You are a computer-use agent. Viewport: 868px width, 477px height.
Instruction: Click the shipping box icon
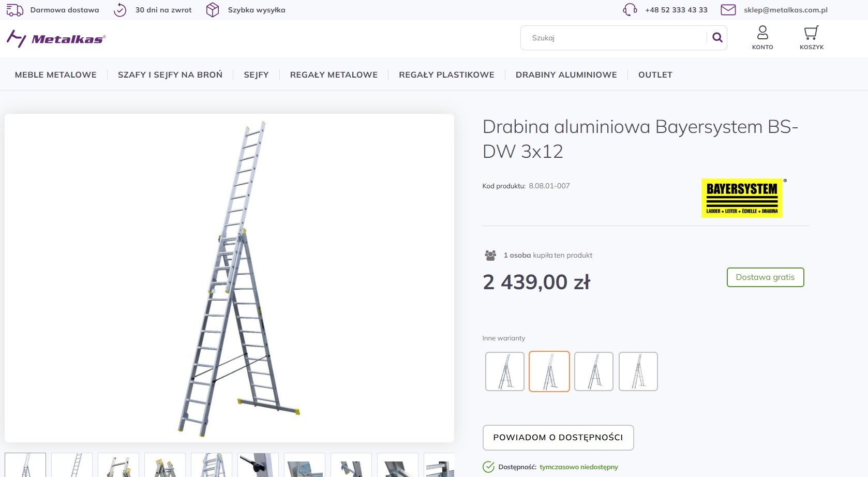click(x=213, y=10)
